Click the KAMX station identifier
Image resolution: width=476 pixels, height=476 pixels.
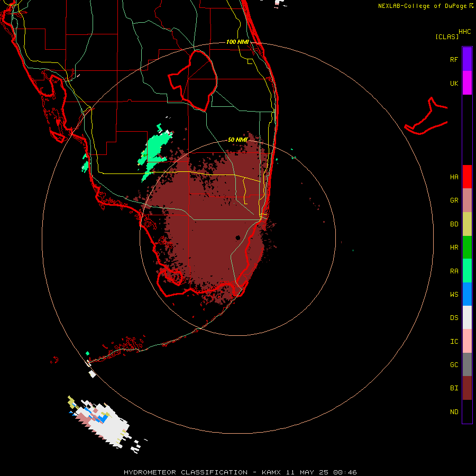click(x=271, y=472)
